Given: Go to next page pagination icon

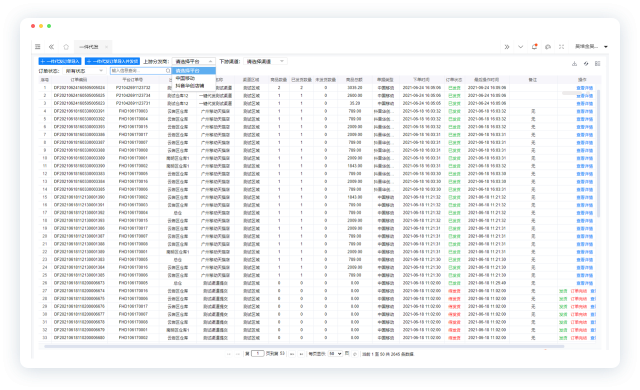Looking at the screenshot, I should click(292, 354).
